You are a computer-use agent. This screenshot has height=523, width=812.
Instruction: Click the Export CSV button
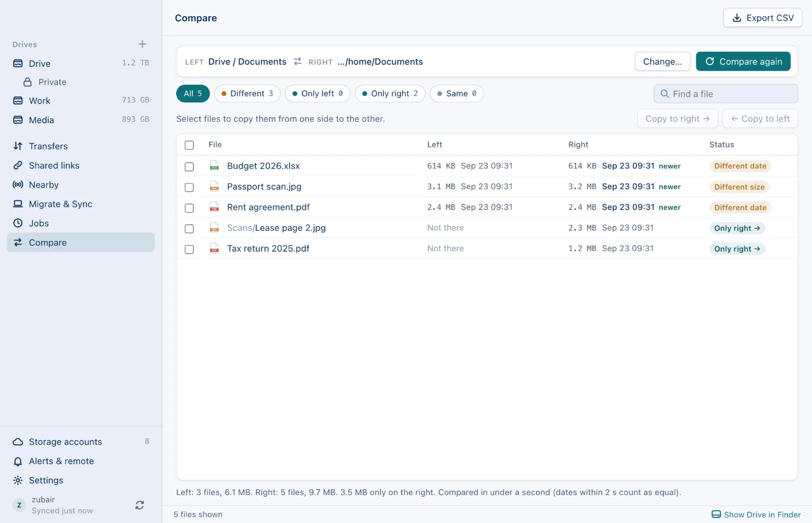click(763, 18)
